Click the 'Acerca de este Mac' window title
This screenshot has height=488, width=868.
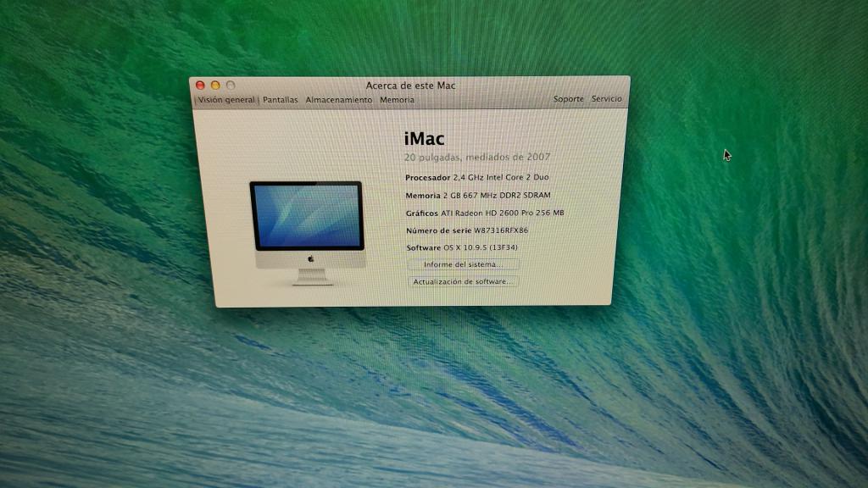(411, 86)
